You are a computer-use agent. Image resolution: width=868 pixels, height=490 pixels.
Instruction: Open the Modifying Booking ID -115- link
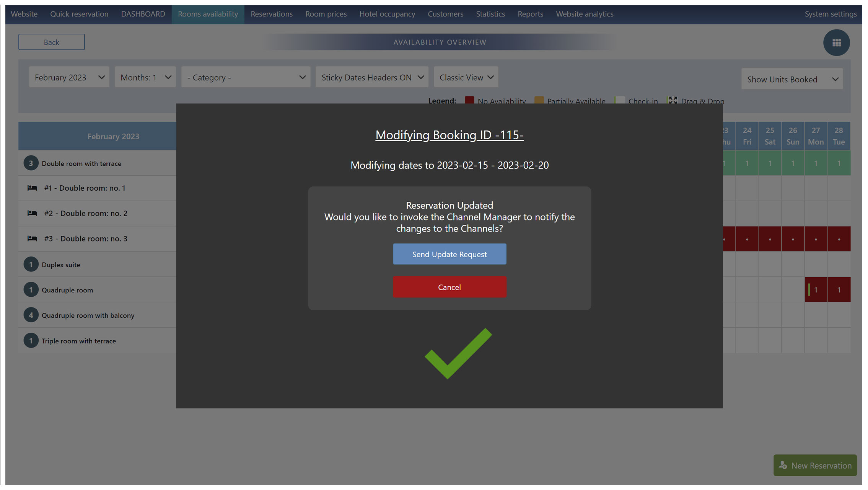coord(449,135)
